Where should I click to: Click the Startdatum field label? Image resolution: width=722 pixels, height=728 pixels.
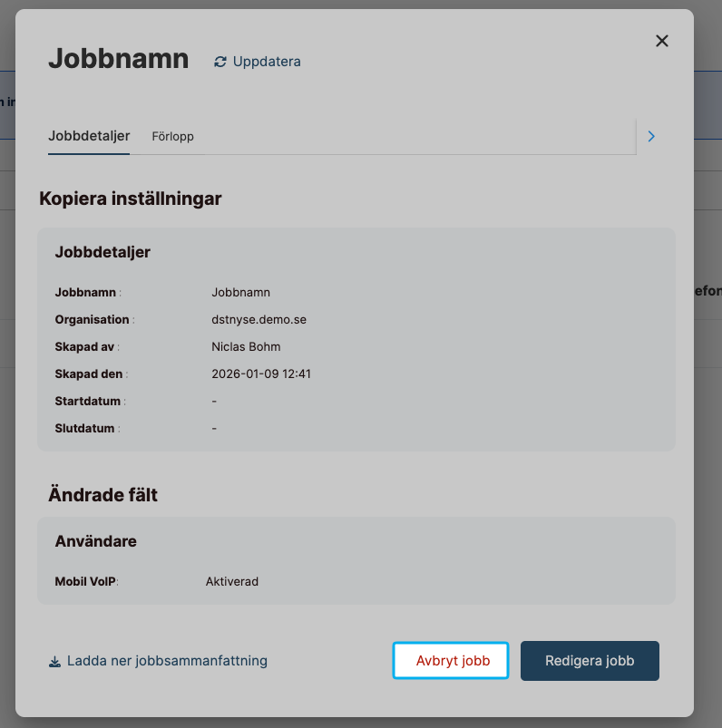(x=88, y=401)
